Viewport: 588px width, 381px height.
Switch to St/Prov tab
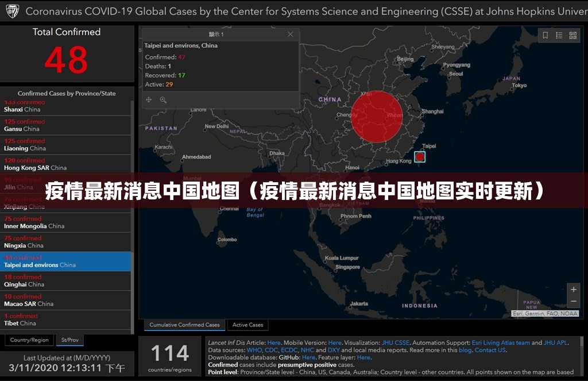coord(70,340)
